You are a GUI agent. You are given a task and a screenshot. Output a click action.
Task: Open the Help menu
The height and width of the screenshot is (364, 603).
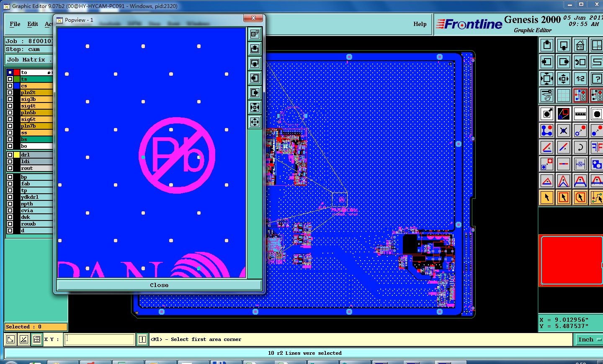coord(420,24)
